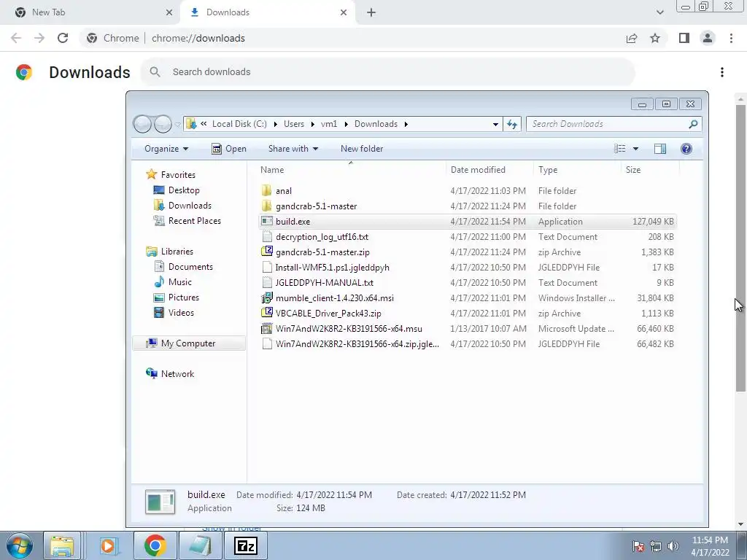
Task: Click the Chrome back arrow
Action: 16,38
